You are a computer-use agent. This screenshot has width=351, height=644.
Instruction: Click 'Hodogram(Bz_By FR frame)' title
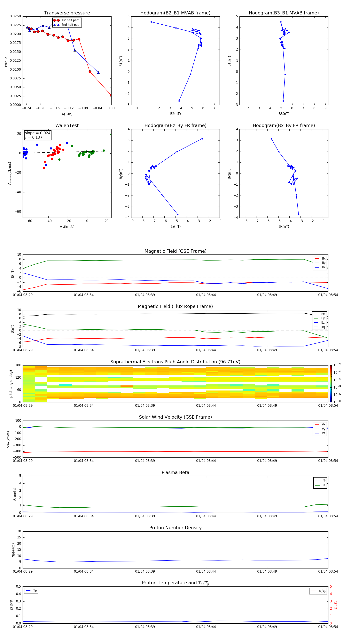click(175, 125)
